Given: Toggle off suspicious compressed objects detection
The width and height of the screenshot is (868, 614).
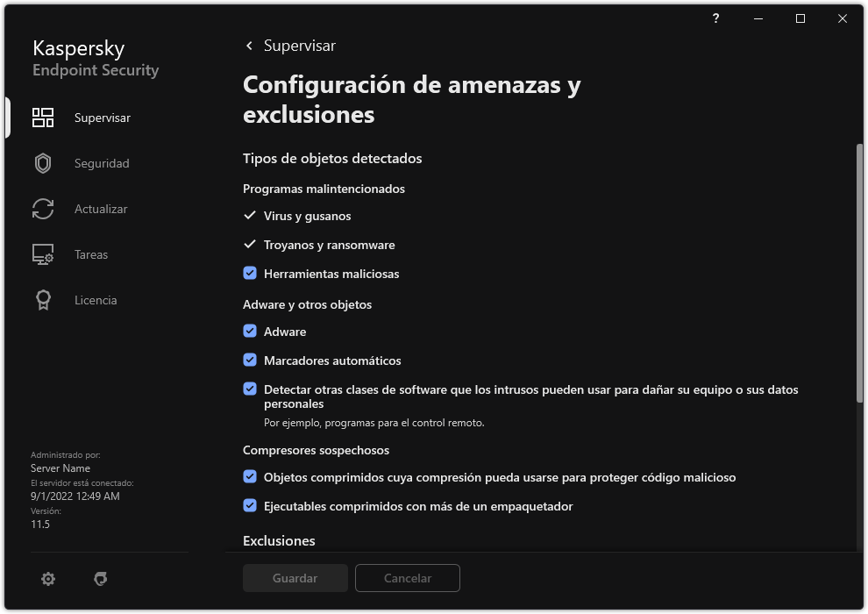Looking at the screenshot, I should [251, 477].
